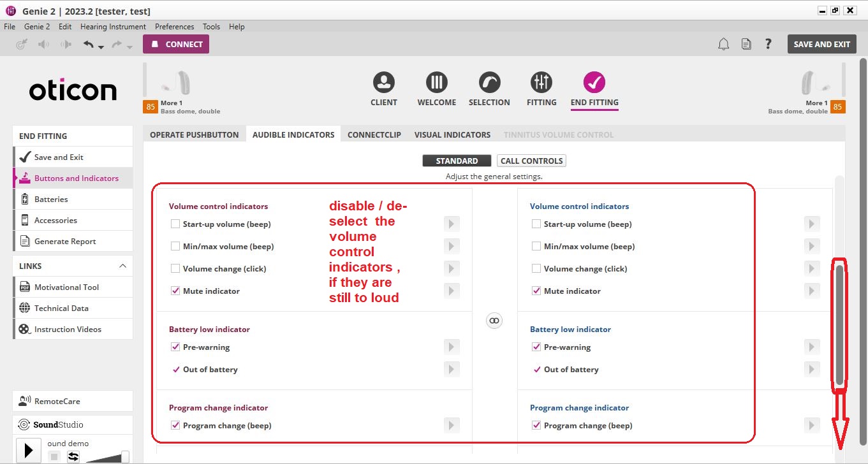Go to the Welcome step icon
This screenshot has width=868, height=464.
tap(437, 82)
